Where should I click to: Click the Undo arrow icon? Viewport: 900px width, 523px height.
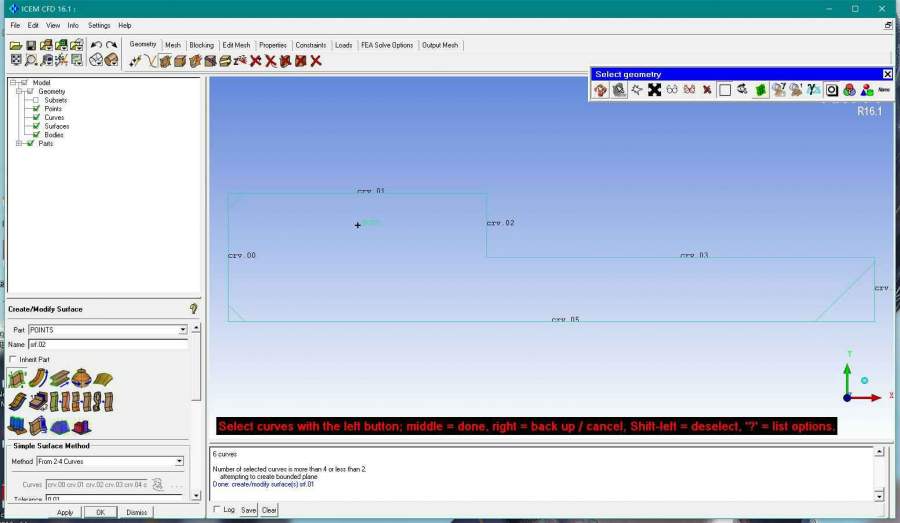tap(96, 45)
